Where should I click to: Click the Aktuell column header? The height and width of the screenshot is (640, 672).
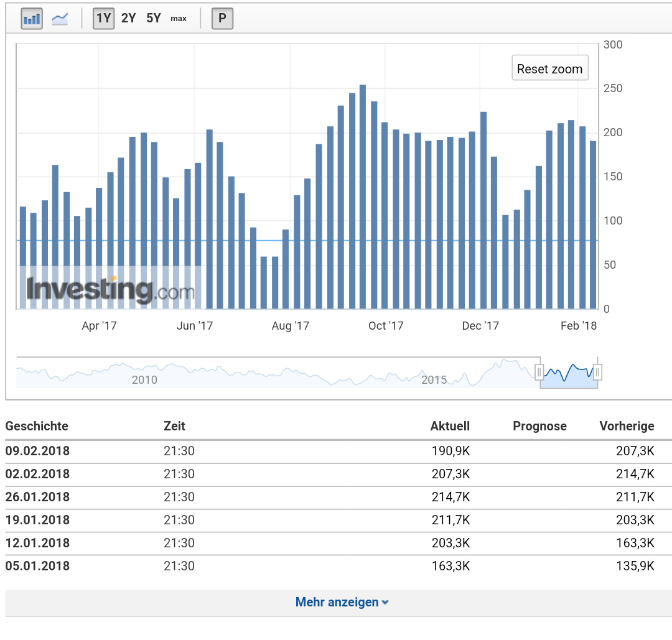click(x=450, y=426)
